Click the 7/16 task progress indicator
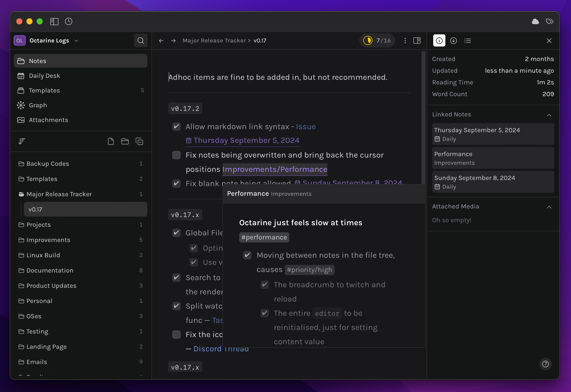Screen dimensions: 571x392 click(x=377, y=41)
